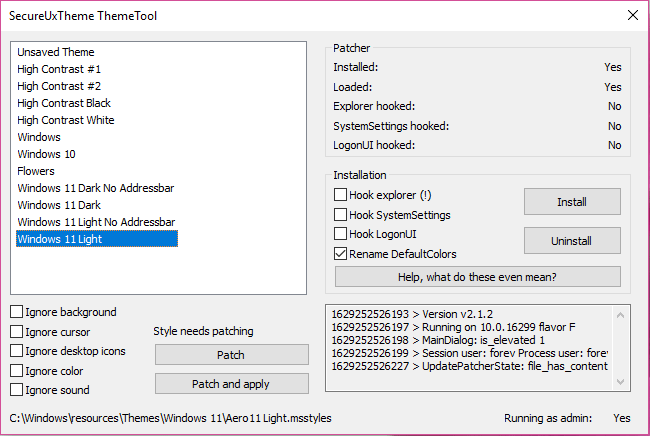Screen dimensions: 650x436
Task: Select High Contrast #1 theme
Action: click(59, 69)
